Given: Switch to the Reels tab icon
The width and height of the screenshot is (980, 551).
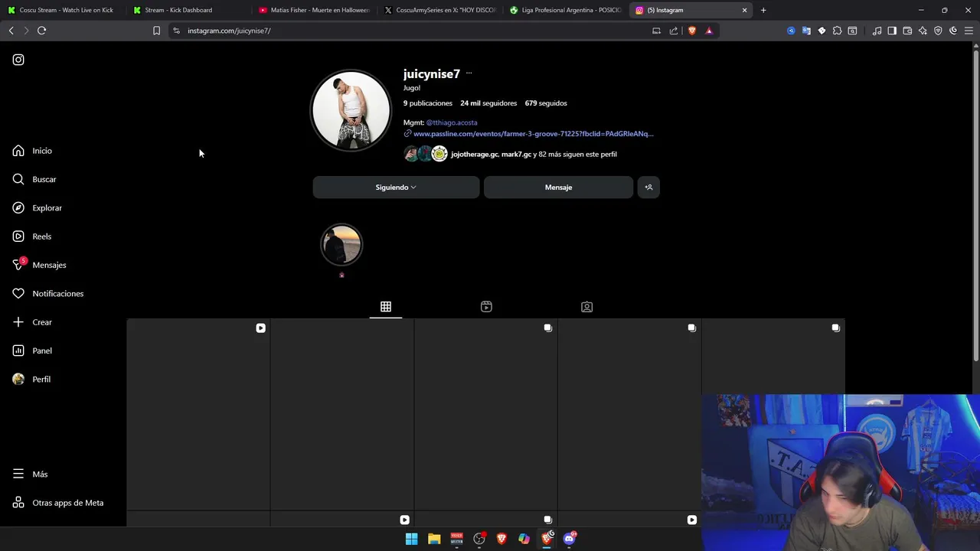Looking at the screenshot, I should pyautogui.click(x=486, y=307).
